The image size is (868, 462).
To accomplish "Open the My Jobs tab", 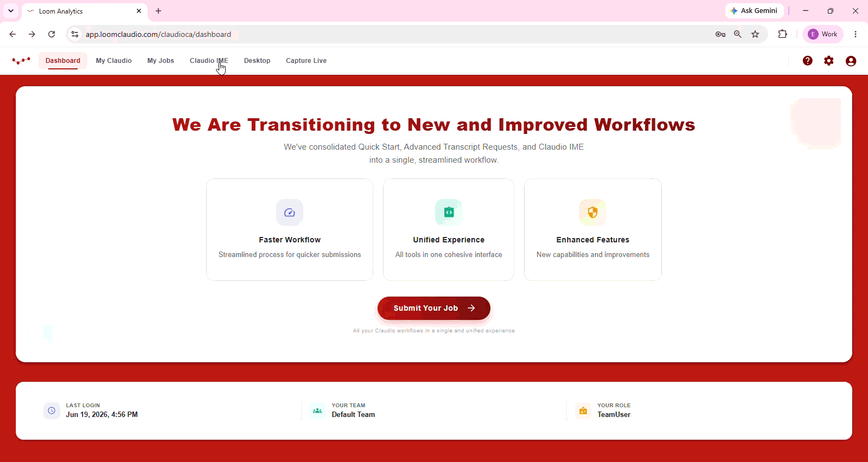I will 161,61.
